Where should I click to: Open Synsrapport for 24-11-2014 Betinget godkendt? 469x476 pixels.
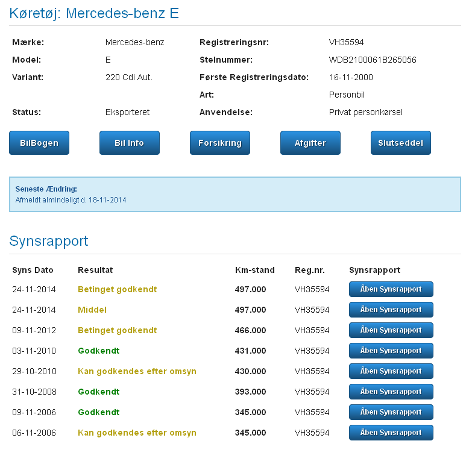tap(391, 289)
